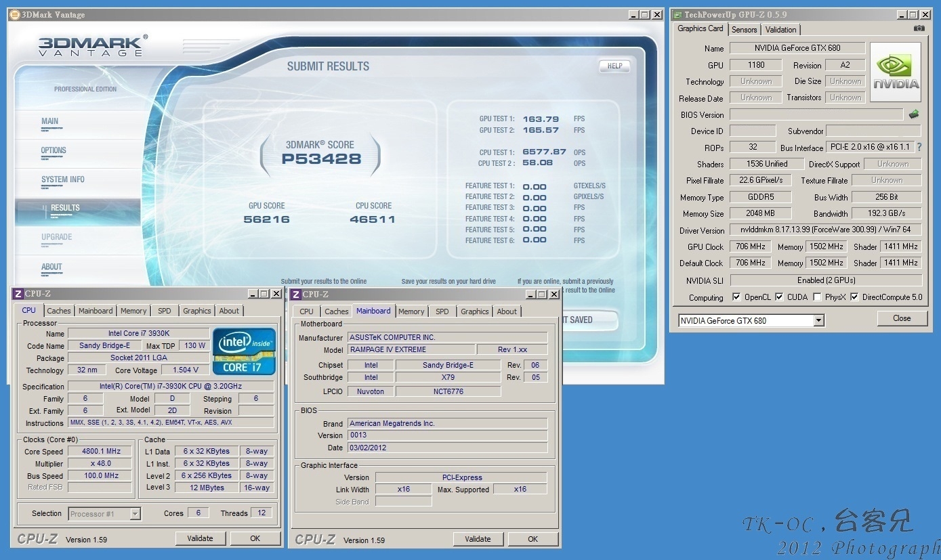Expand the Processor #1 selection dropdown
This screenshot has height=560, width=941.
point(135,514)
